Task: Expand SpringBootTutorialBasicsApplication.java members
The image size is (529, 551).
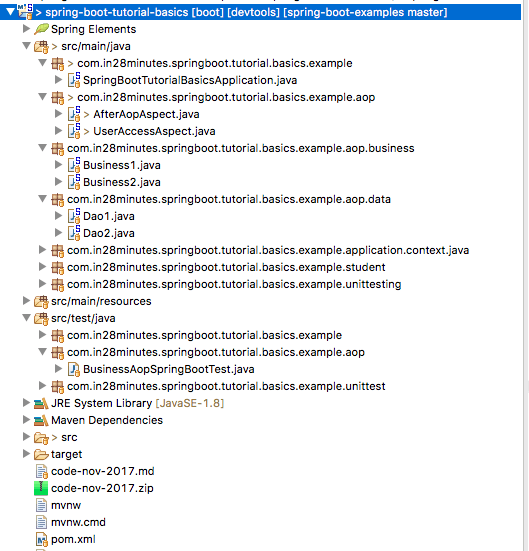Action: point(59,79)
